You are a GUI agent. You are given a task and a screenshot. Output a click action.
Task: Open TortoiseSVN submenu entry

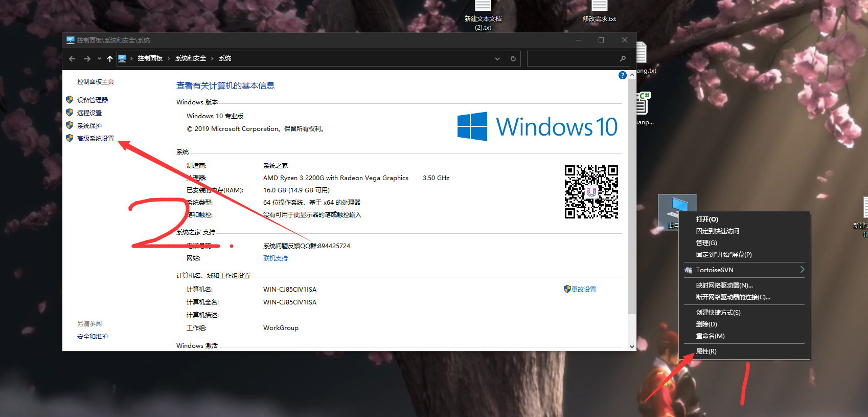[x=744, y=270]
